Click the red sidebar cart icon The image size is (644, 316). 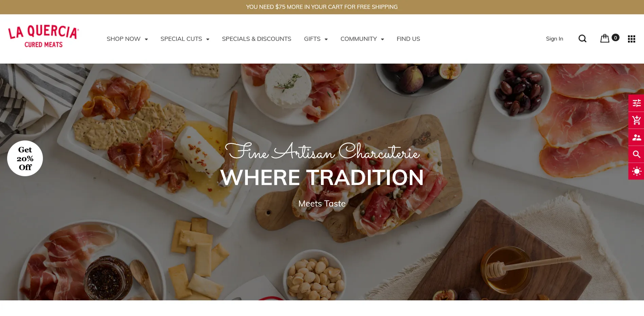pos(636,120)
